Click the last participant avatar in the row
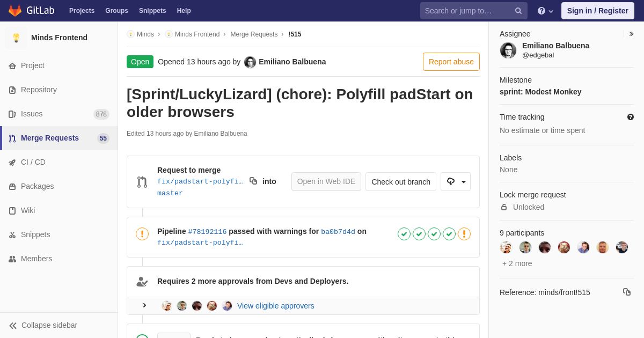 coord(622,247)
